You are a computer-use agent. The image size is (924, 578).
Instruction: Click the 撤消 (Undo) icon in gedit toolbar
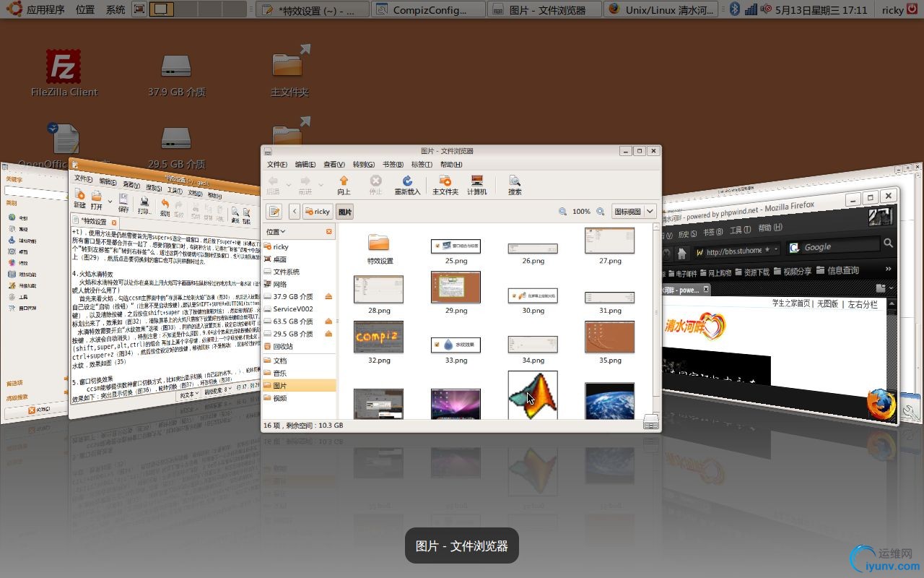pos(165,208)
